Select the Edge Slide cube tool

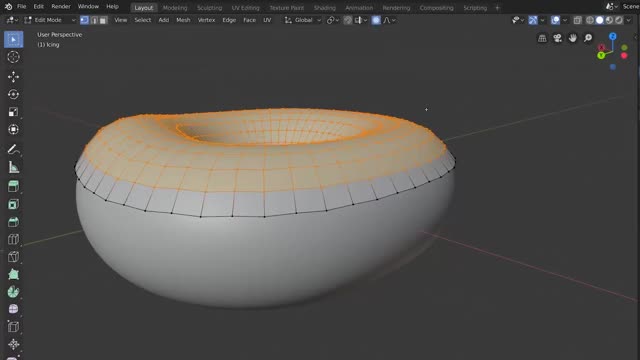tap(13, 327)
